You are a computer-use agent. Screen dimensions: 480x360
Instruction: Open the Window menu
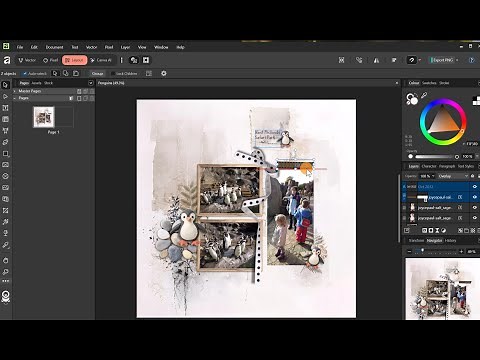click(161, 47)
